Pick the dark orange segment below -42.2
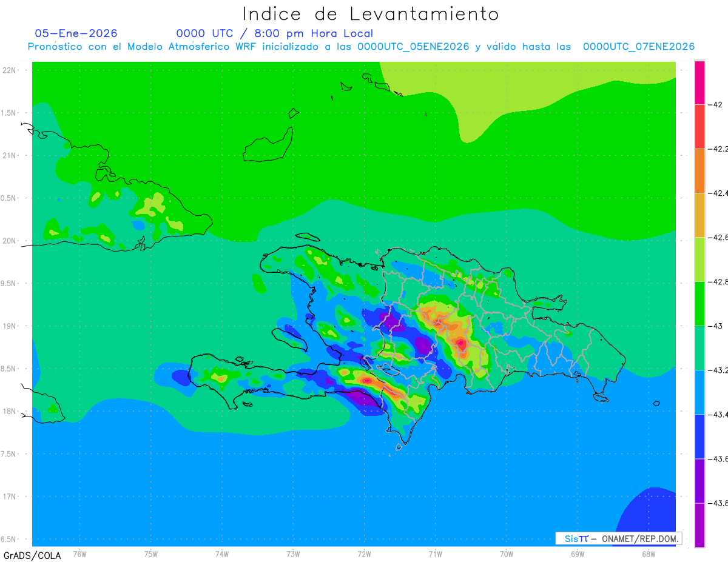This screenshot has height=562, width=728. (x=699, y=170)
